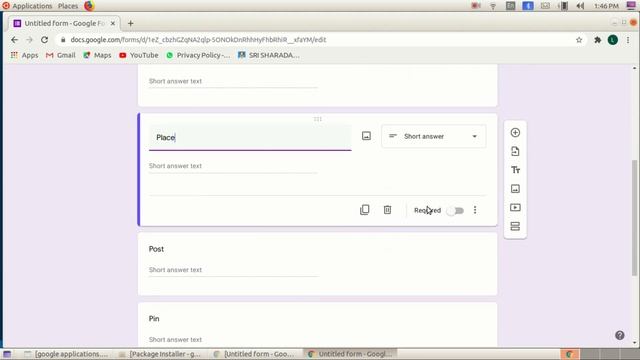This screenshot has height=360, width=640.
Task: Open Chrome extensions puzzle icon
Action: (598, 40)
